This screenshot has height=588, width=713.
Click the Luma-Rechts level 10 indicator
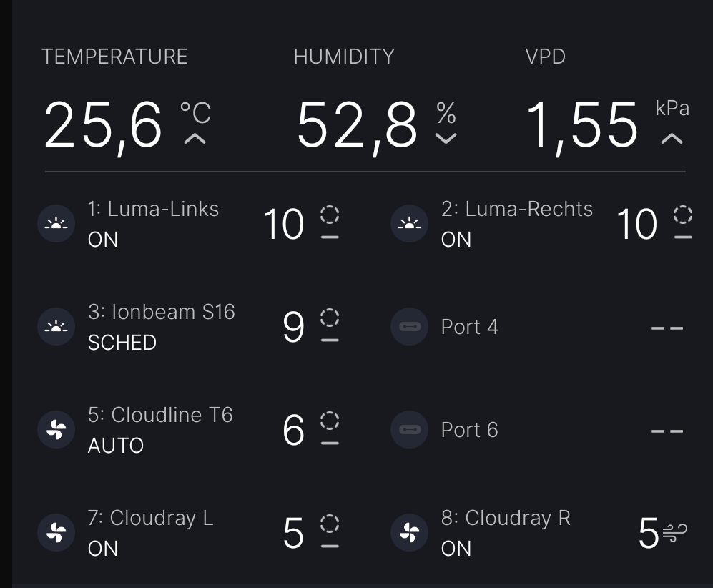click(x=636, y=225)
